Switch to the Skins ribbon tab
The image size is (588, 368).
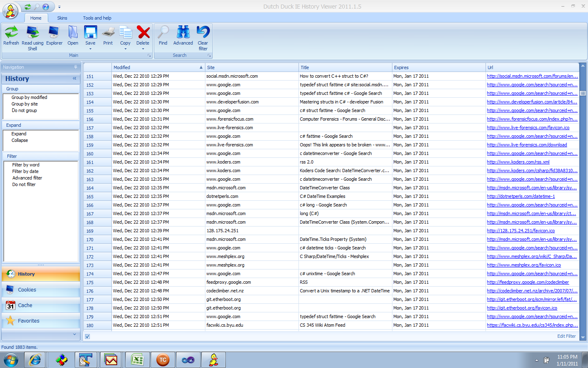62,18
